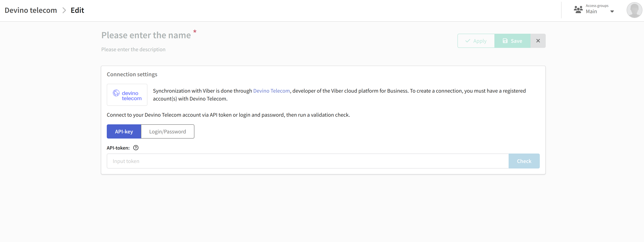Click the Access groups people icon

click(578, 9)
